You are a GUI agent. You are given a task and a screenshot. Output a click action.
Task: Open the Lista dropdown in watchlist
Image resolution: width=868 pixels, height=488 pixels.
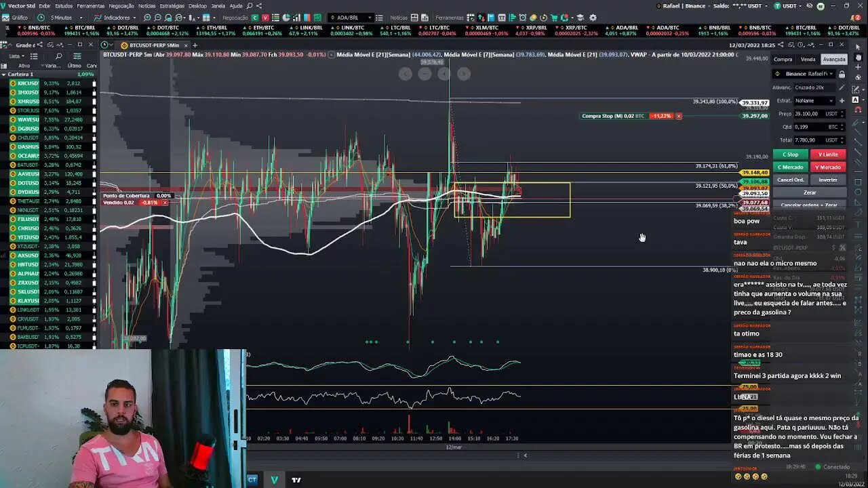pos(16,56)
